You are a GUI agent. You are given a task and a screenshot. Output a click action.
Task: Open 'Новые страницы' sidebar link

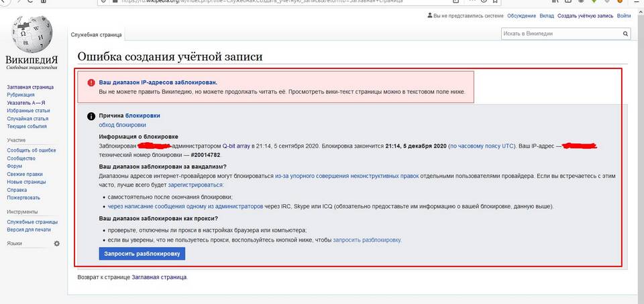pos(26,182)
